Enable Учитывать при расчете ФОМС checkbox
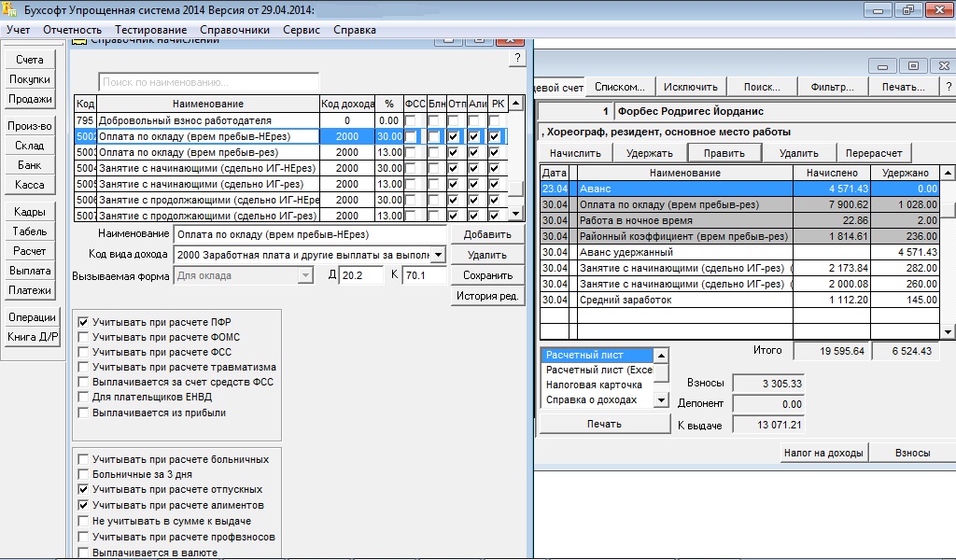 [84, 337]
